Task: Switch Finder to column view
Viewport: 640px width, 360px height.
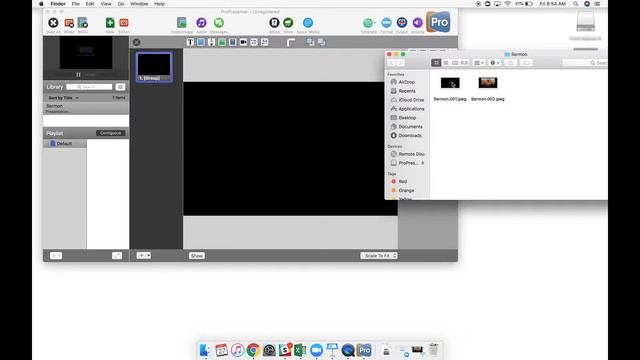Action: pos(455,63)
